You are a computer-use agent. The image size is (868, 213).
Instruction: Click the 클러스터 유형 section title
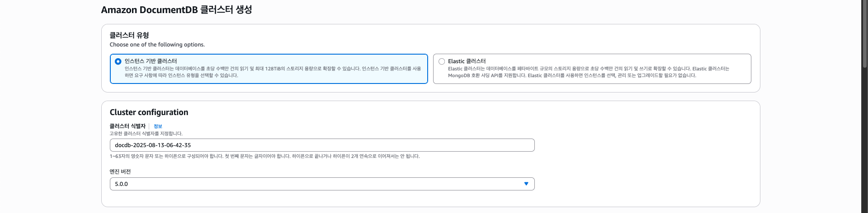(x=129, y=35)
